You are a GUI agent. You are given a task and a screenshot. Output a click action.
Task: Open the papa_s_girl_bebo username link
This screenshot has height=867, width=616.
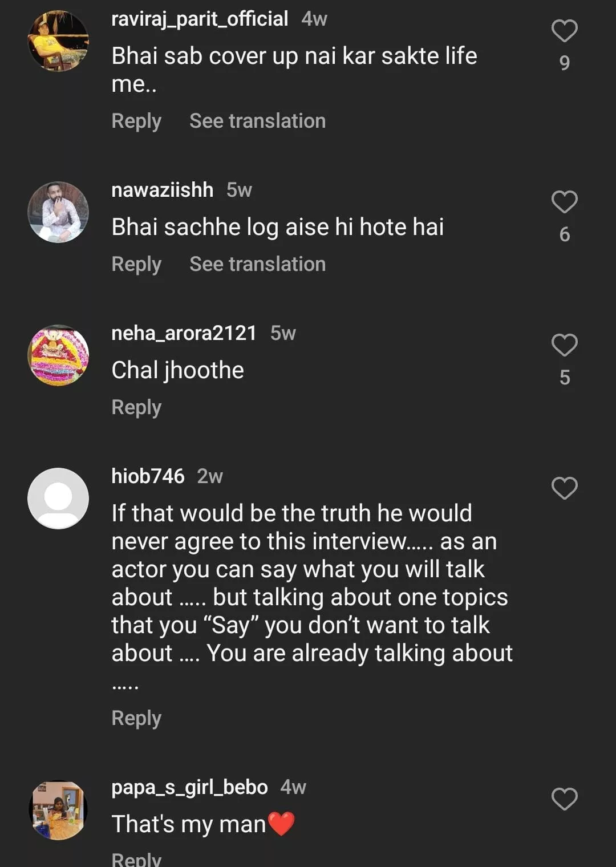(189, 787)
